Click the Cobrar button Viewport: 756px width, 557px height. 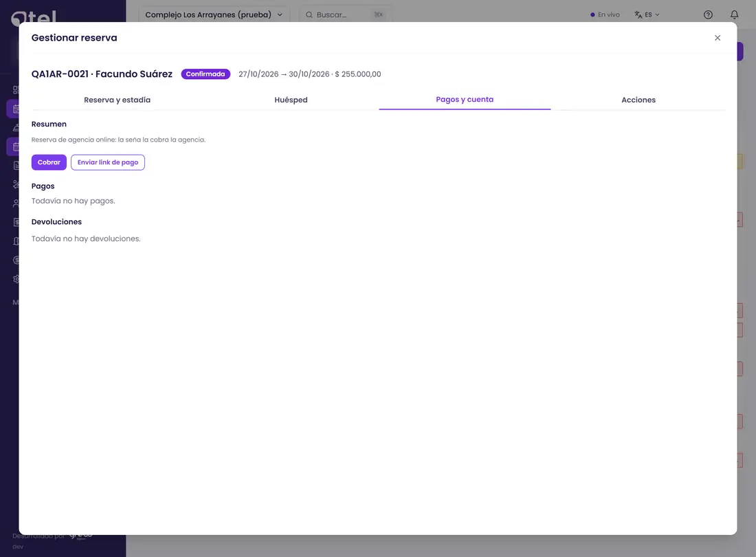tap(49, 162)
